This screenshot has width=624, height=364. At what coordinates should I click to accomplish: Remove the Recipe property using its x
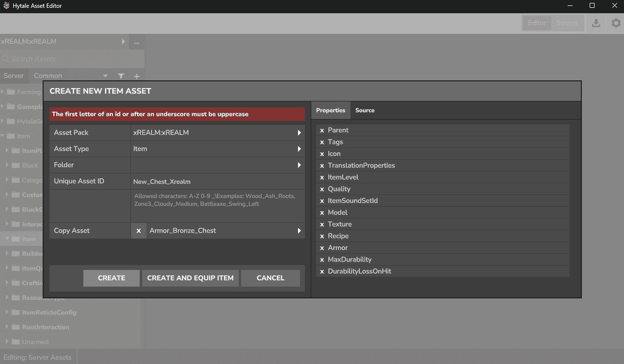pos(322,236)
